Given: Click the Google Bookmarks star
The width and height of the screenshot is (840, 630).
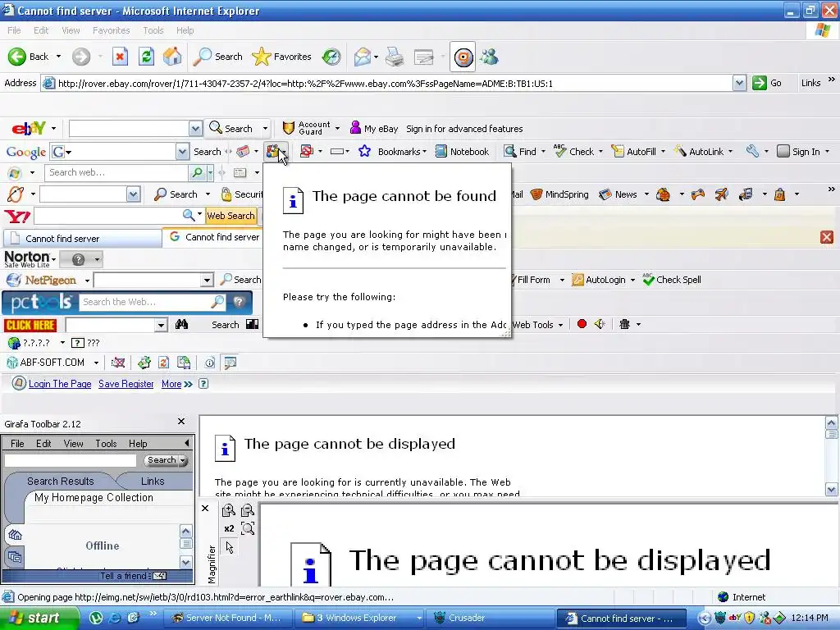Looking at the screenshot, I should (364, 152).
